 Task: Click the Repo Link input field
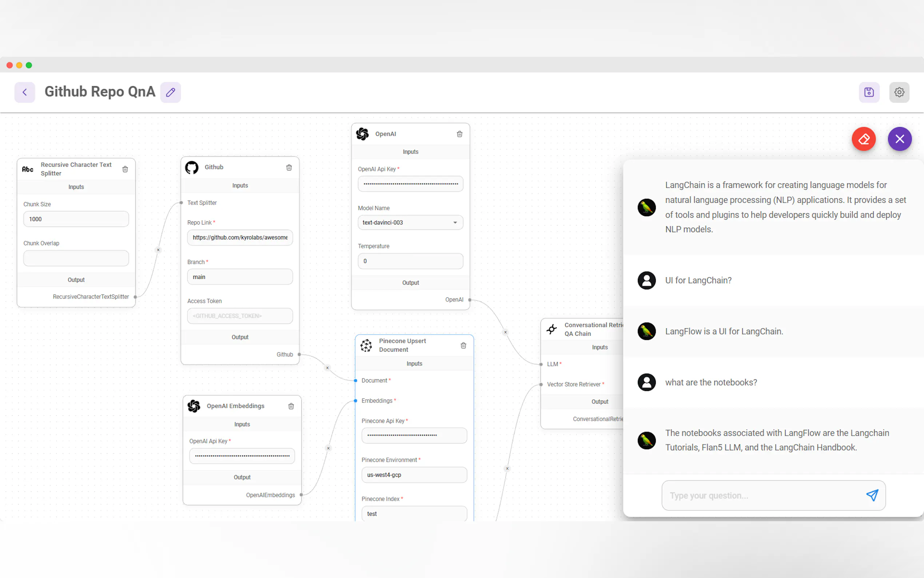(x=240, y=237)
